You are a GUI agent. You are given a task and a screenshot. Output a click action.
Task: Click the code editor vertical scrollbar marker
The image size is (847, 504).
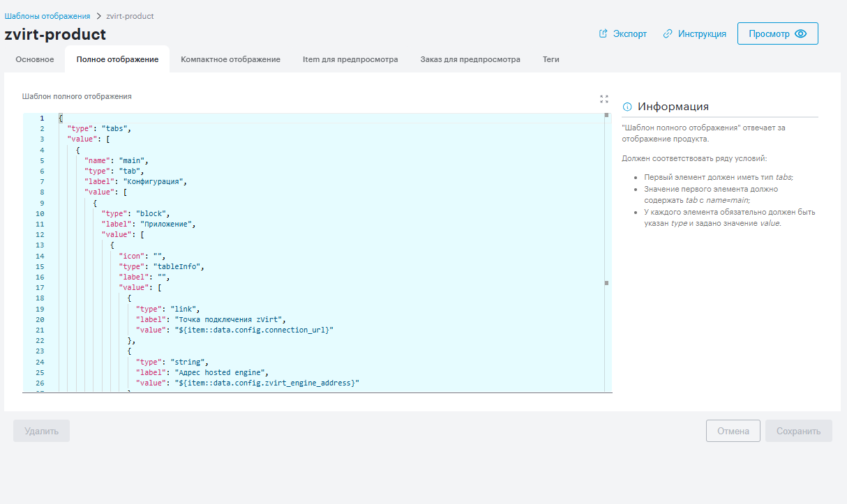click(x=606, y=283)
